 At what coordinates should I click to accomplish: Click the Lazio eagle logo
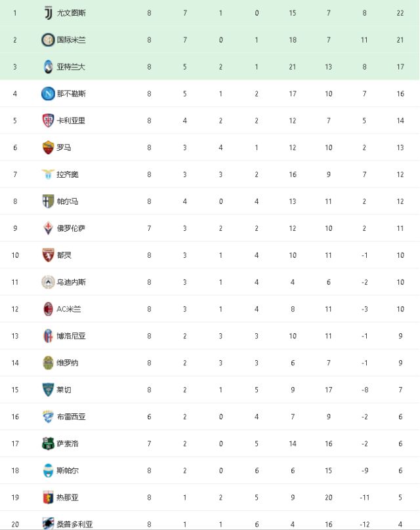[x=48, y=174]
